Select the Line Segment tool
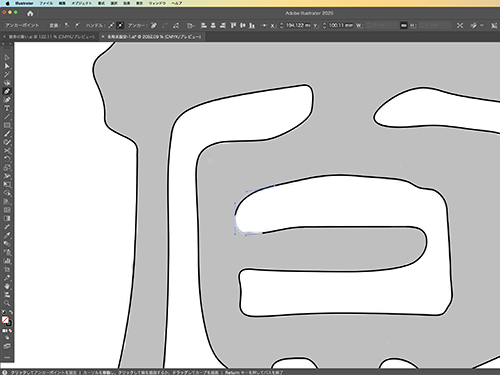This screenshot has height=375, width=500. [7, 117]
